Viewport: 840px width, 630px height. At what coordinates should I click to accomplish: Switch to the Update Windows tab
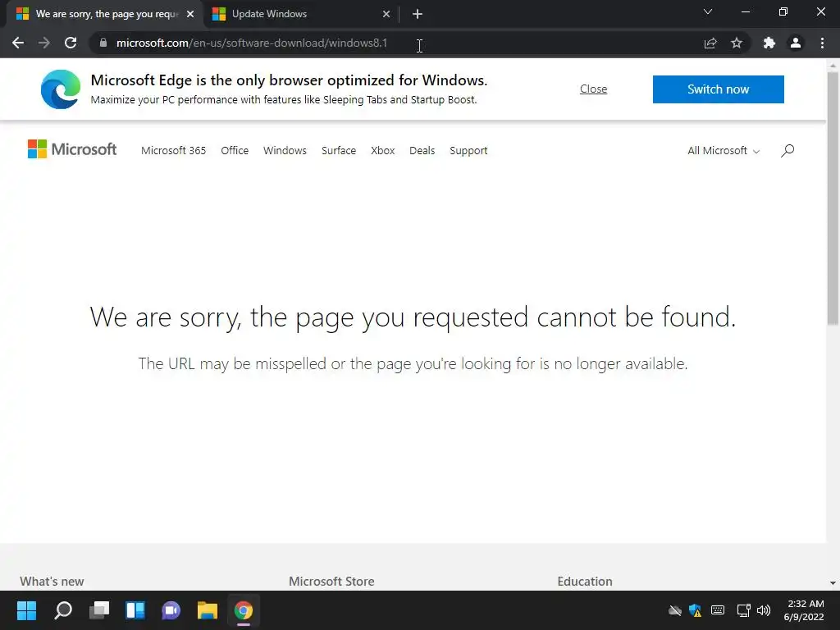(300, 14)
